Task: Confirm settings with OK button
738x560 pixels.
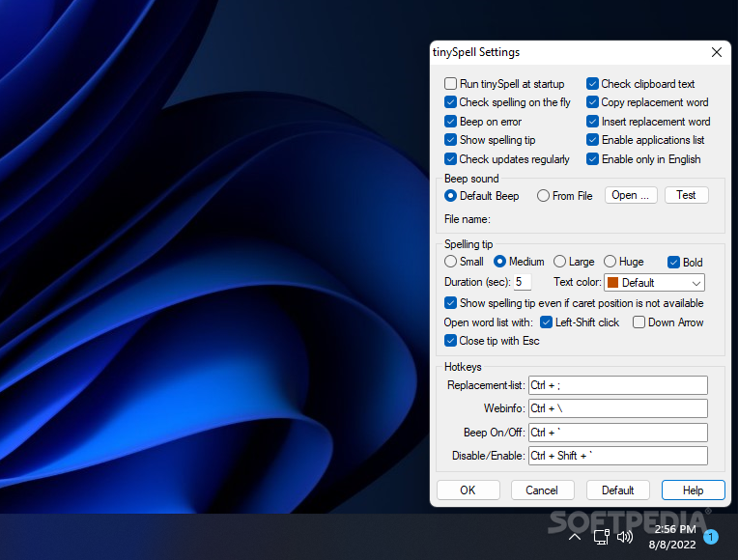Action: (x=468, y=490)
